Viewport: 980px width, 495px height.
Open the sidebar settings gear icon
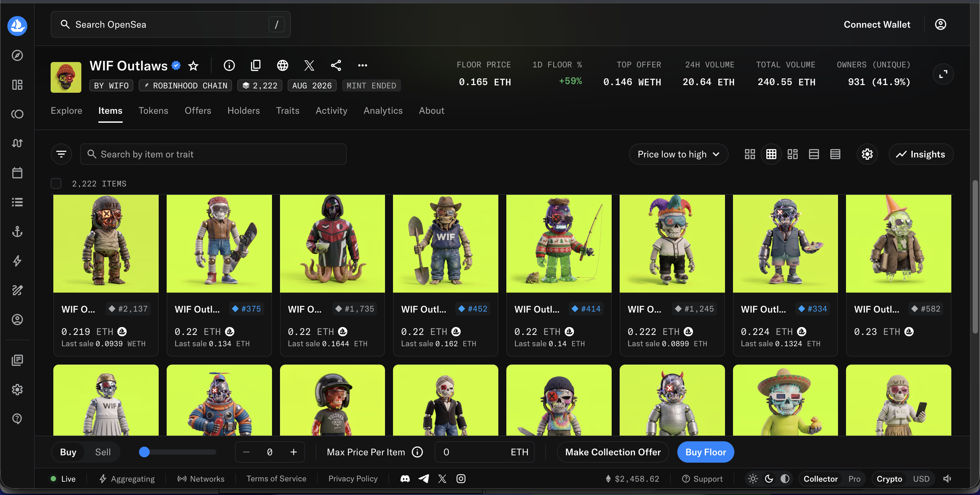pyautogui.click(x=17, y=390)
